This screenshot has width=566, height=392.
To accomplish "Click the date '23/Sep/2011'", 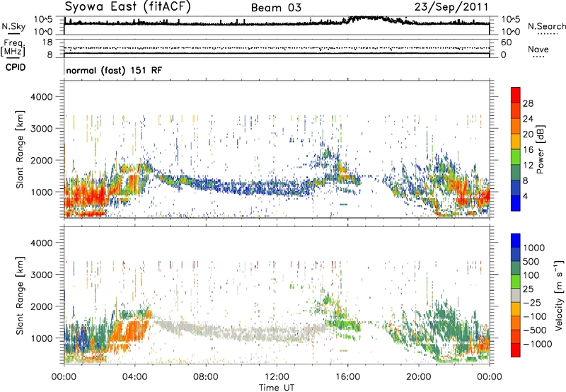I will pyautogui.click(x=451, y=7).
